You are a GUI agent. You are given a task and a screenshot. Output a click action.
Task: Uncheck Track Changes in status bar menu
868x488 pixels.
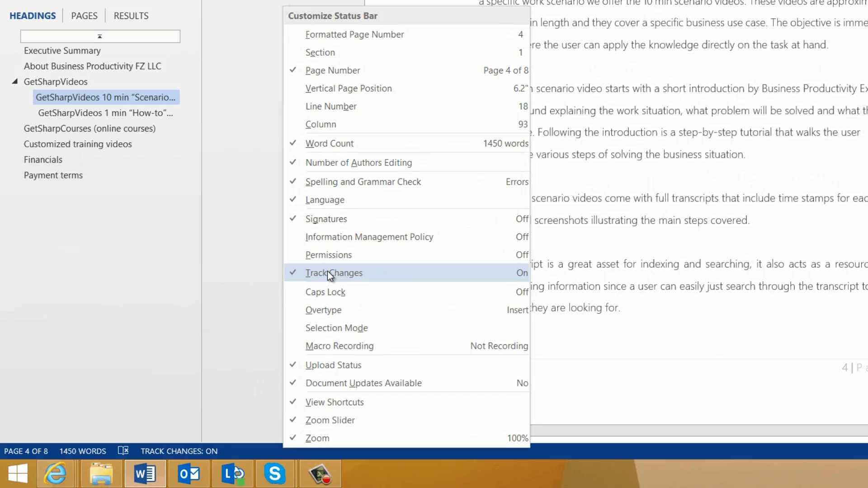pyautogui.click(x=334, y=273)
